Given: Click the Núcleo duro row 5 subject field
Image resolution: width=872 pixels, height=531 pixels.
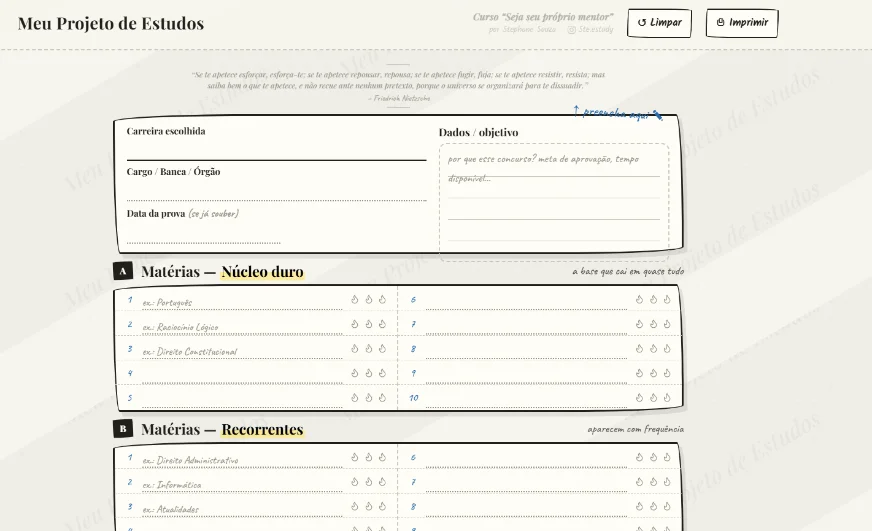Looking at the screenshot, I should coord(242,400).
